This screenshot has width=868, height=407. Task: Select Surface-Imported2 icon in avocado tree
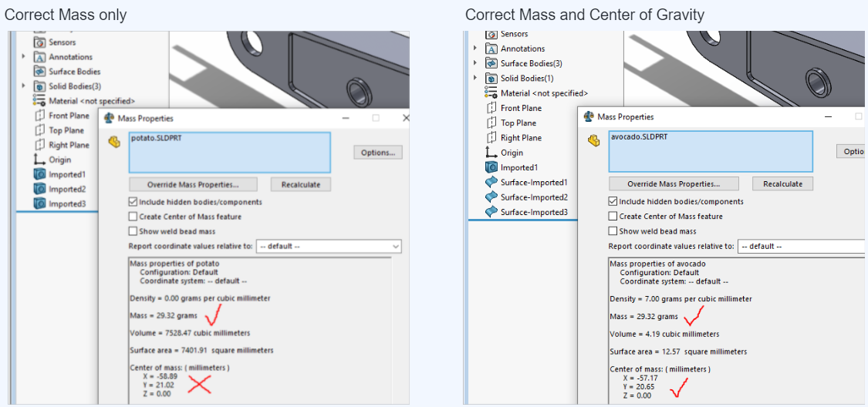coord(491,197)
